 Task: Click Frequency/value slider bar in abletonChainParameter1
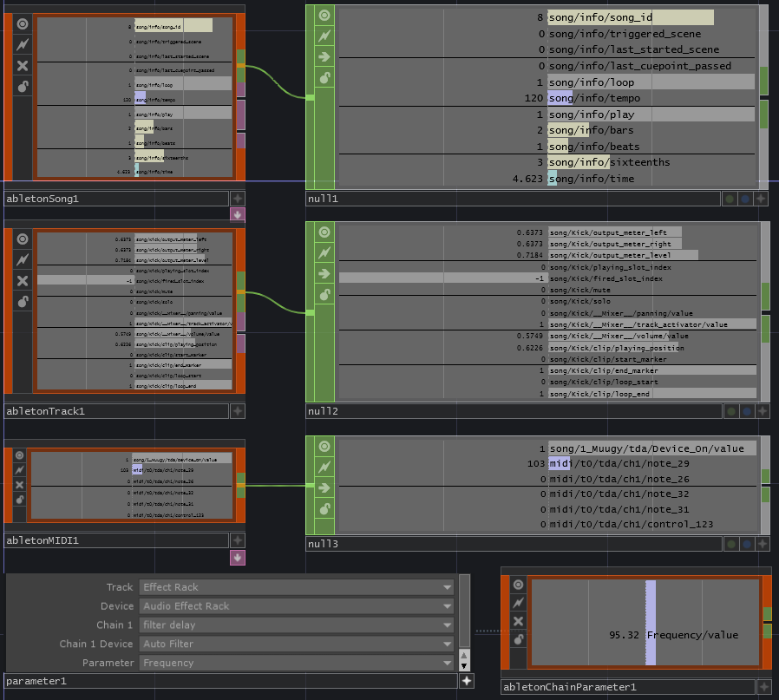pos(651,635)
